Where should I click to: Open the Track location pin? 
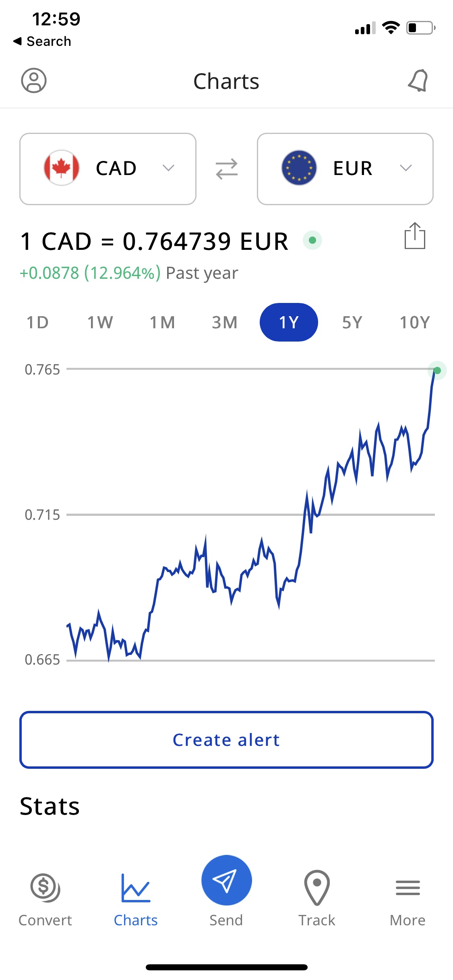[x=317, y=888]
